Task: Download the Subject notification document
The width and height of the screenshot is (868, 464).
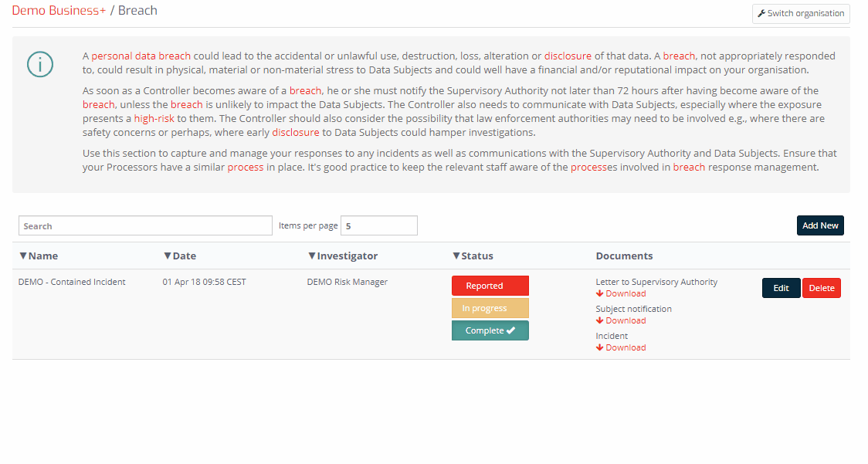Action: coord(621,320)
